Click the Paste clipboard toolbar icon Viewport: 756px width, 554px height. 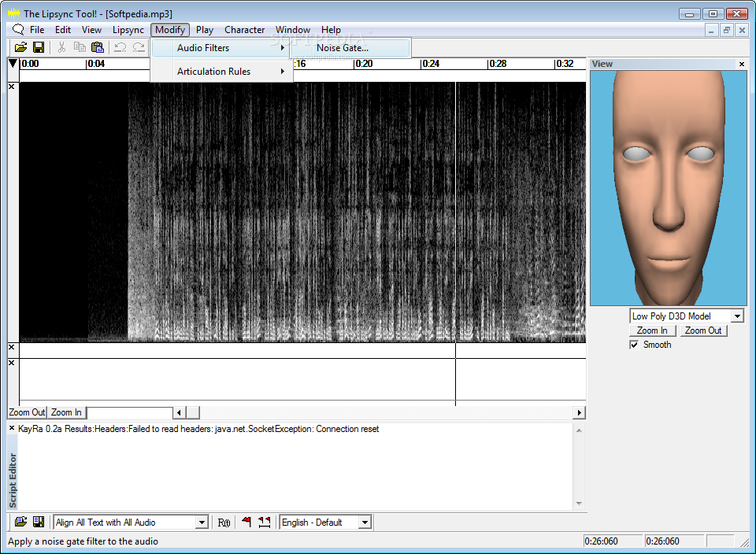[x=98, y=47]
